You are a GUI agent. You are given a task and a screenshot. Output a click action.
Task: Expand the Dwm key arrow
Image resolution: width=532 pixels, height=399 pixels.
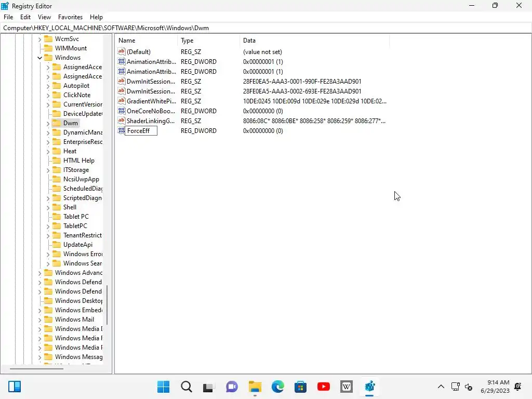coord(48,124)
